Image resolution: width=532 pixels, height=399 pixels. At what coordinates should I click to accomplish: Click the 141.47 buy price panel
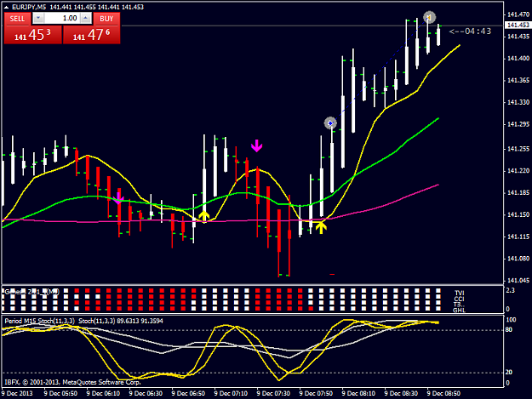[x=92, y=35]
